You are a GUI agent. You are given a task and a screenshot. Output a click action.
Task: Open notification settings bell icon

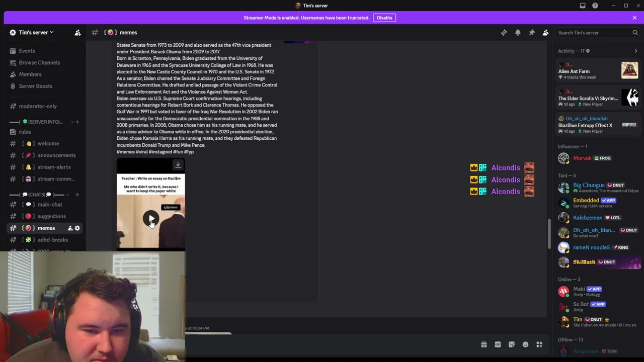(x=518, y=33)
